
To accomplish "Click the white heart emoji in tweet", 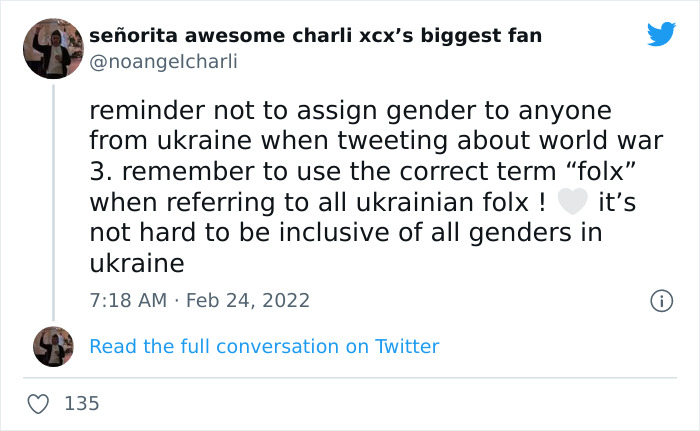I will pyautogui.click(x=571, y=202).
